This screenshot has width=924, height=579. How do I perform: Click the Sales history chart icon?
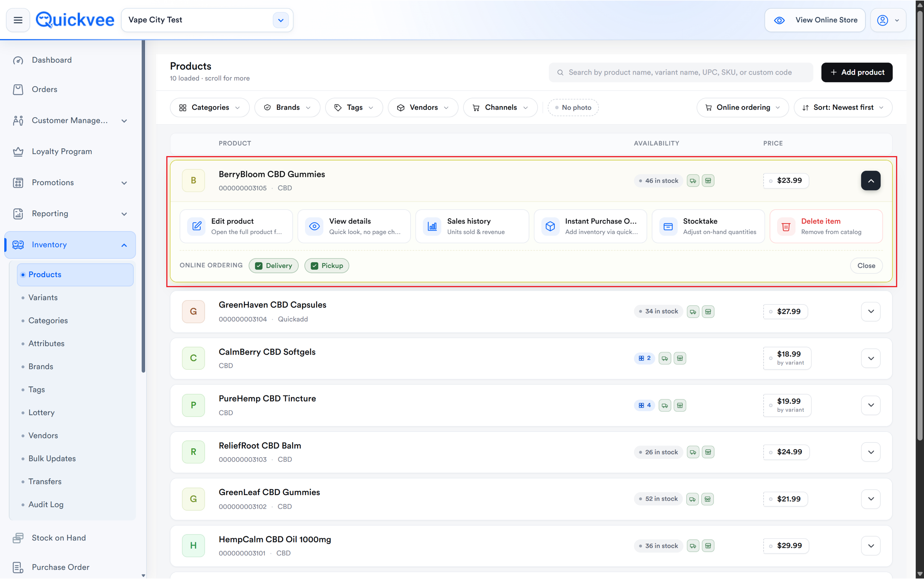click(x=432, y=226)
